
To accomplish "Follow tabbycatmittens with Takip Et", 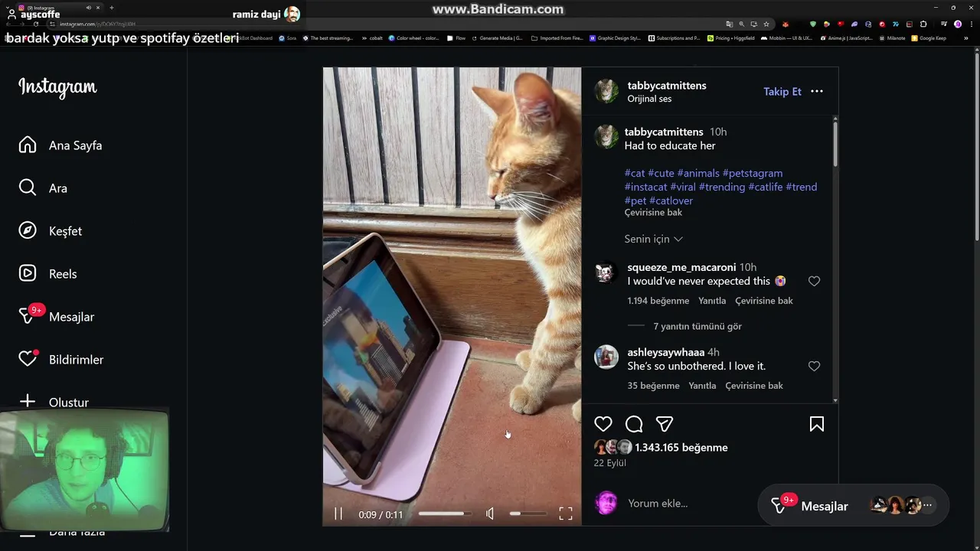I will coord(782,91).
